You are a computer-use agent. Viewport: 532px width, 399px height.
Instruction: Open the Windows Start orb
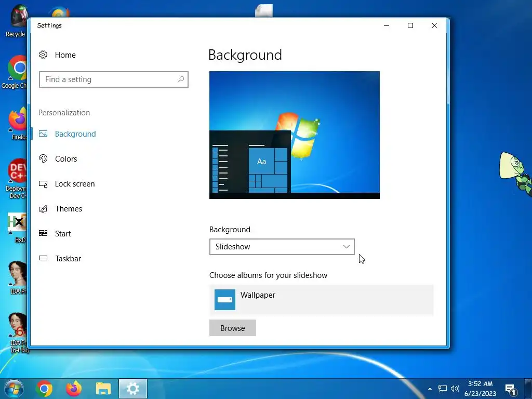[14, 389]
